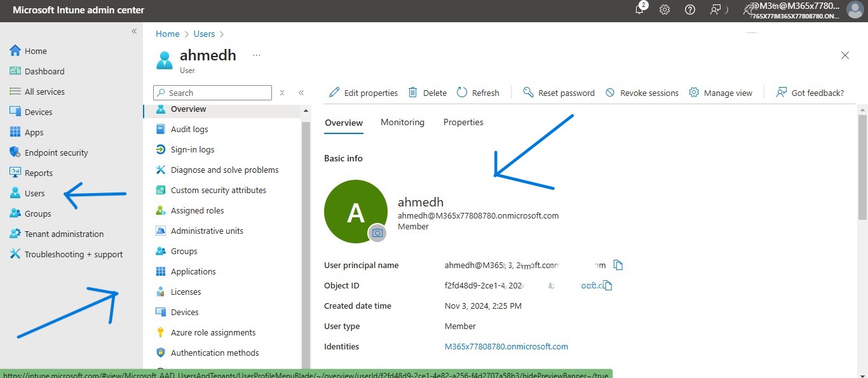
Task: Open the Intune settings gear
Action: [x=664, y=10]
